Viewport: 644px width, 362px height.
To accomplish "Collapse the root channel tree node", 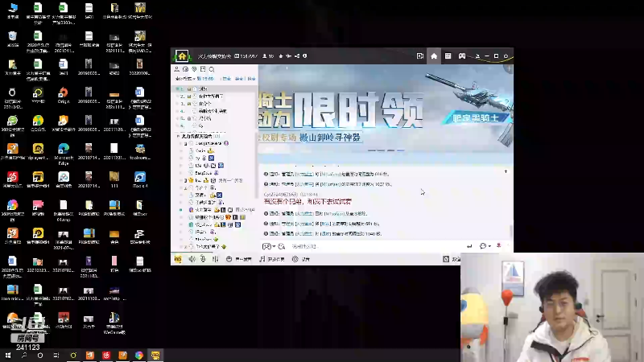I will pos(178,136).
